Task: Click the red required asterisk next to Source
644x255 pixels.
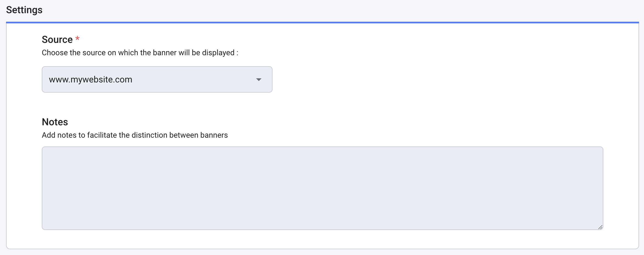Action: [77, 38]
